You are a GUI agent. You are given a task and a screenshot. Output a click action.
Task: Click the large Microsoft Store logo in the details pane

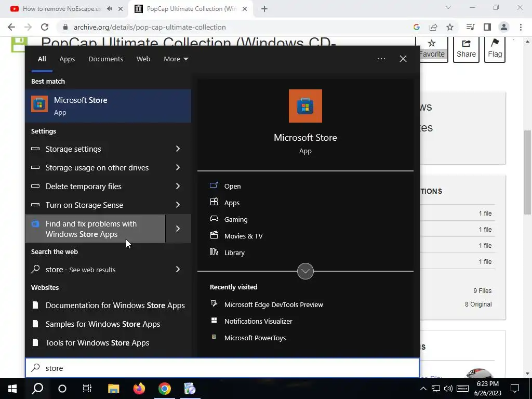(x=305, y=106)
